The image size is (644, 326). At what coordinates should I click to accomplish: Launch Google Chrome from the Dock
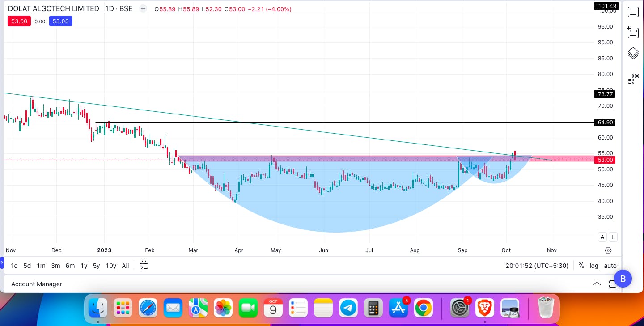pos(423,308)
